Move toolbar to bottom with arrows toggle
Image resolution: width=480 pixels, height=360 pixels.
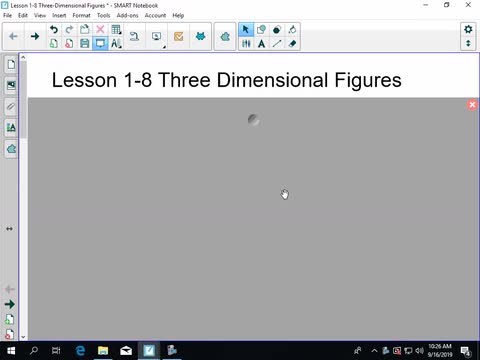(x=468, y=43)
